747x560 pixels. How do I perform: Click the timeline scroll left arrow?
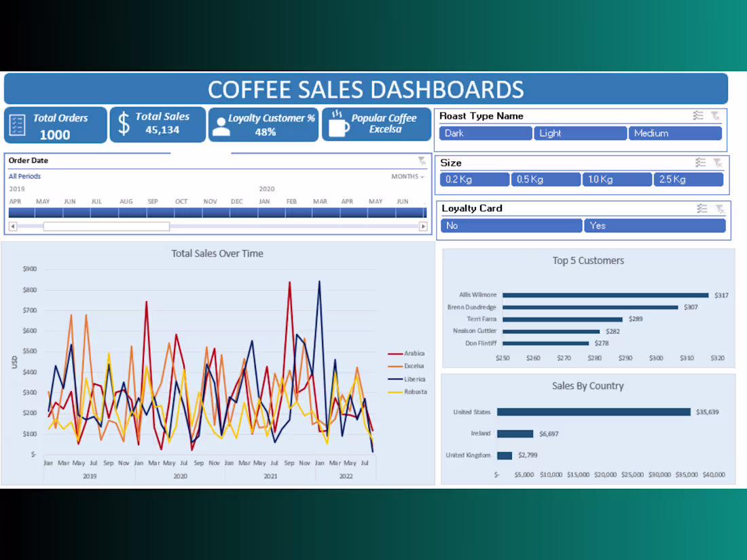click(13, 227)
